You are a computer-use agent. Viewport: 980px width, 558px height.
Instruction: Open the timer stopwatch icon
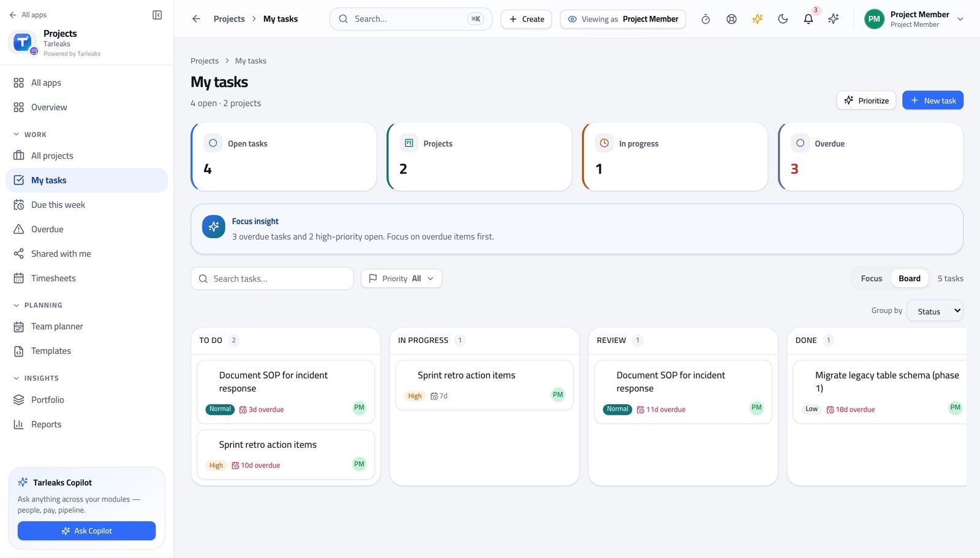click(706, 19)
